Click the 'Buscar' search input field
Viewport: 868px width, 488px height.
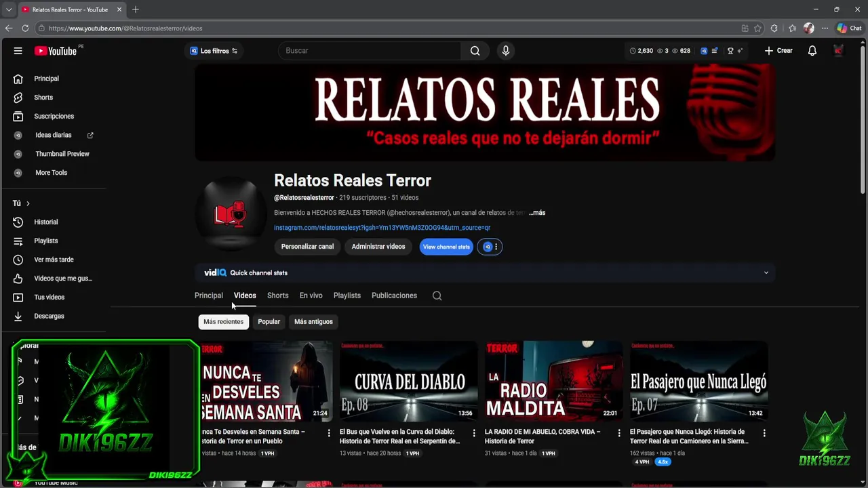pos(370,51)
